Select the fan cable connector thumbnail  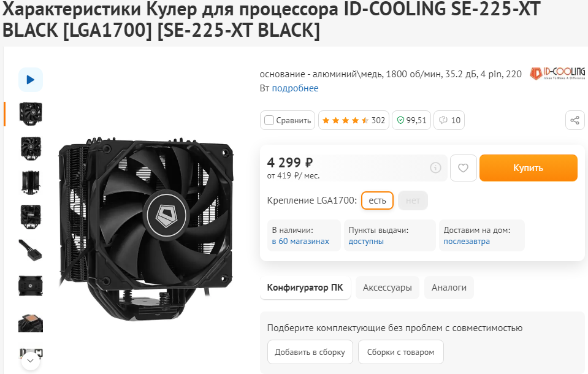[x=31, y=250]
